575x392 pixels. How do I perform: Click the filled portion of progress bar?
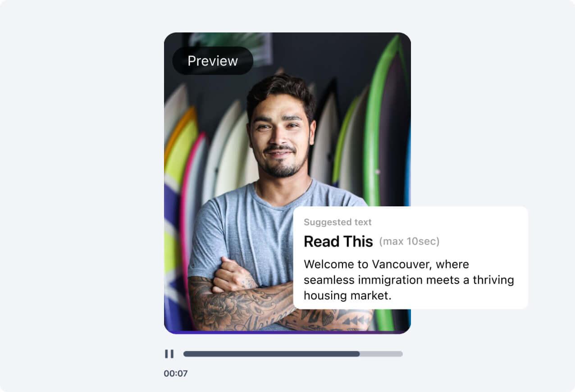click(271, 354)
